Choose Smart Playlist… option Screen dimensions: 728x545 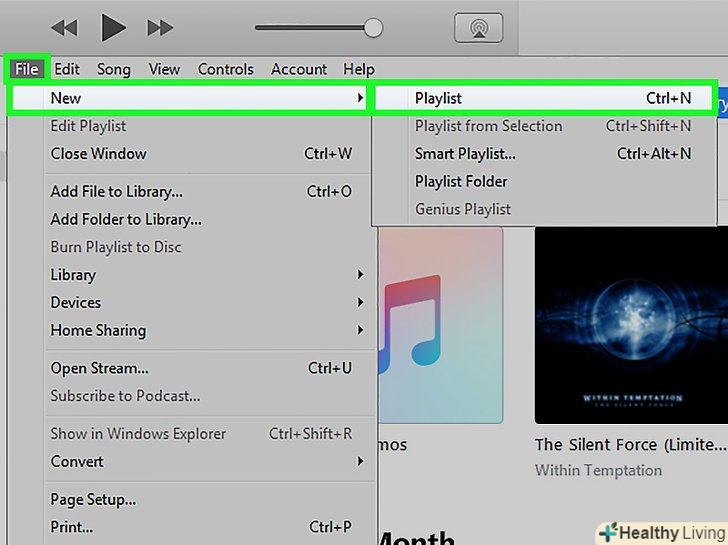pos(543,154)
